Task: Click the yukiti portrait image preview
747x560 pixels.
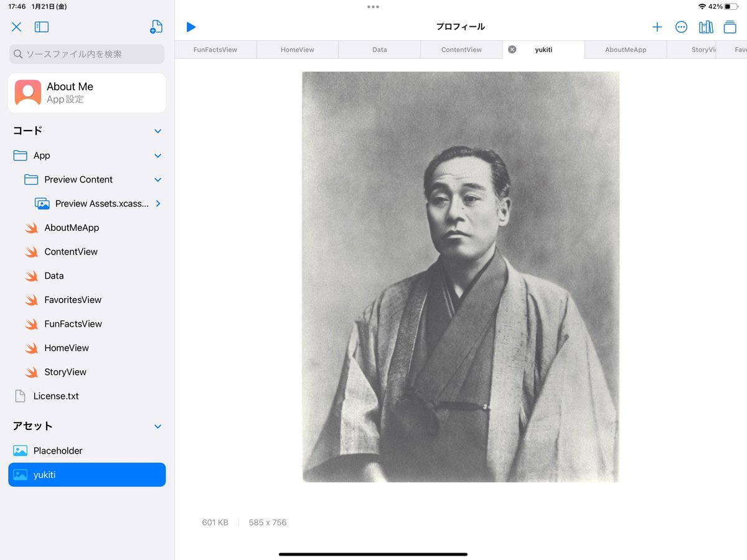Action: 461,277
